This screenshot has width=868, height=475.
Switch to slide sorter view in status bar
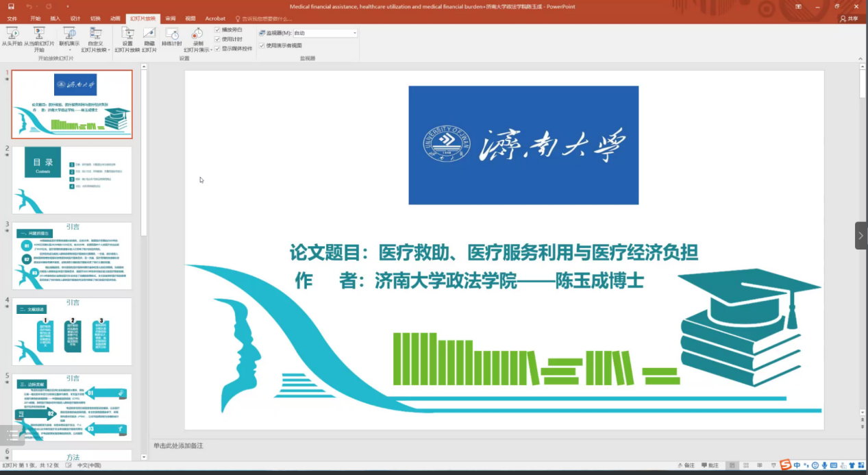point(745,465)
